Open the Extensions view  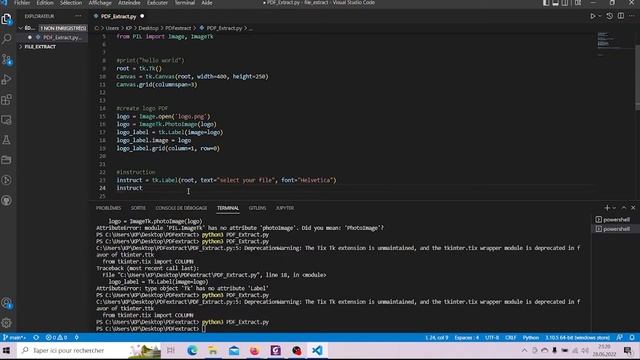pyautogui.click(x=7, y=100)
